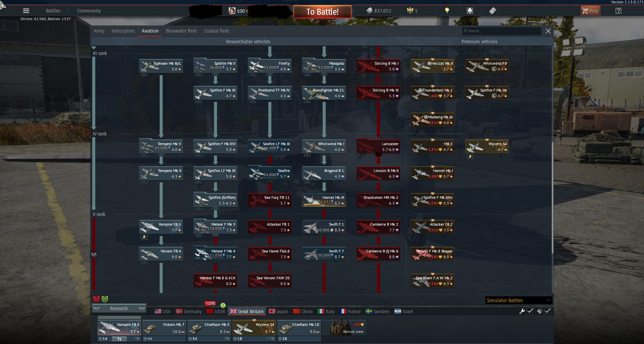Switch to the Army tab
644x344 pixels.
(99, 31)
